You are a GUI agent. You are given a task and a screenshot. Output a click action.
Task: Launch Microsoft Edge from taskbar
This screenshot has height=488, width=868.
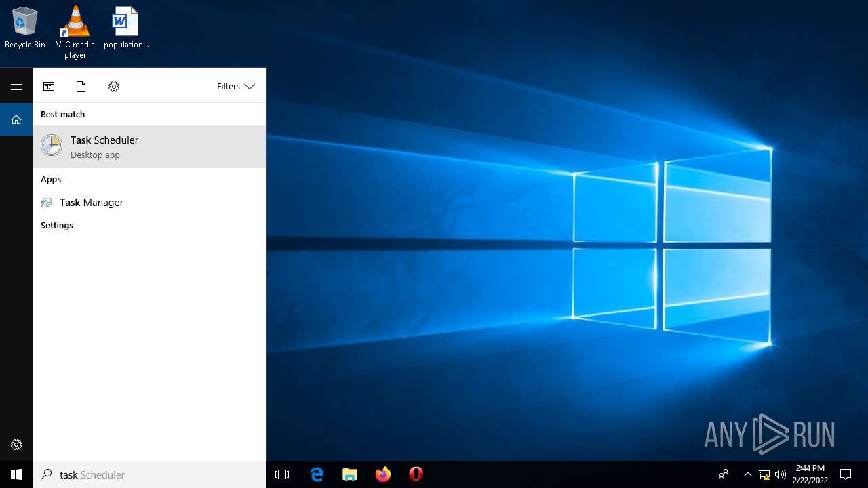[317, 474]
